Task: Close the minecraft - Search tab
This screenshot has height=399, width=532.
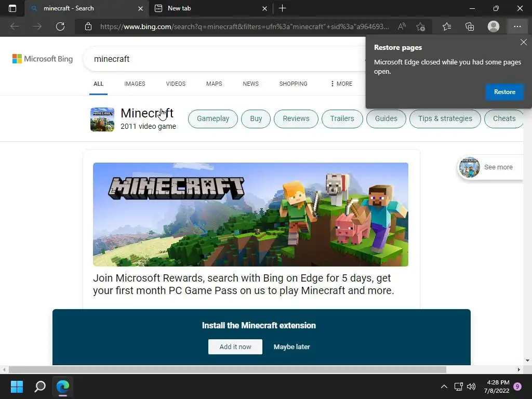Action: pos(140,8)
